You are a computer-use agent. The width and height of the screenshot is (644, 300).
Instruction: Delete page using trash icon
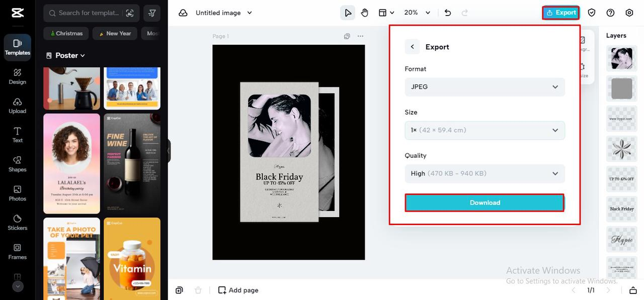click(198, 290)
